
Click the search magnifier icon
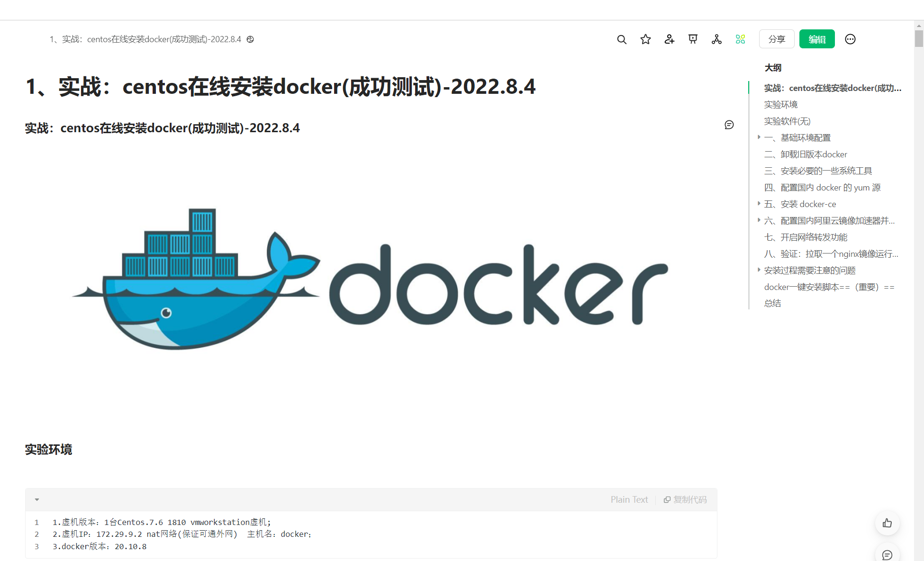click(x=622, y=39)
